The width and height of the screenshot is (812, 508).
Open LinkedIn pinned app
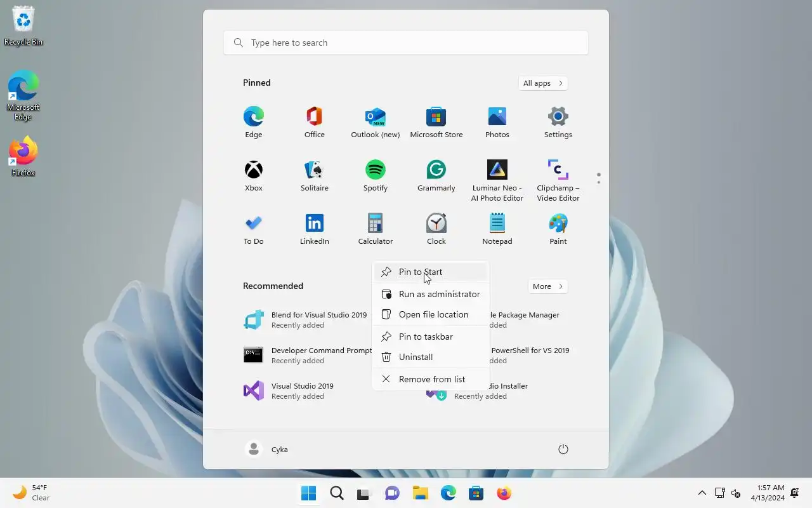pyautogui.click(x=315, y=229)
